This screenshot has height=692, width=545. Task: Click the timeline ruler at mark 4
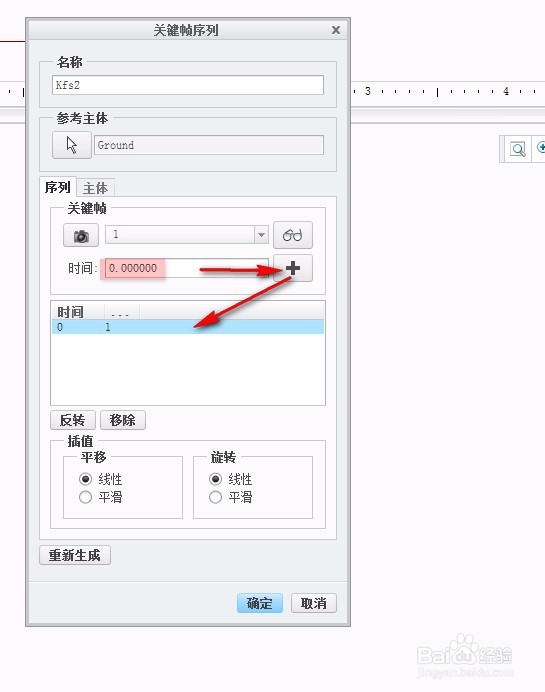point(506,91)
